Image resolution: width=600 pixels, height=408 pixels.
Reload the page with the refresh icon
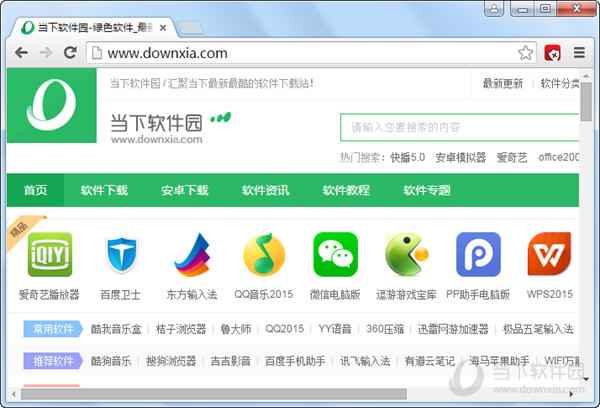[x=70, y=52]
